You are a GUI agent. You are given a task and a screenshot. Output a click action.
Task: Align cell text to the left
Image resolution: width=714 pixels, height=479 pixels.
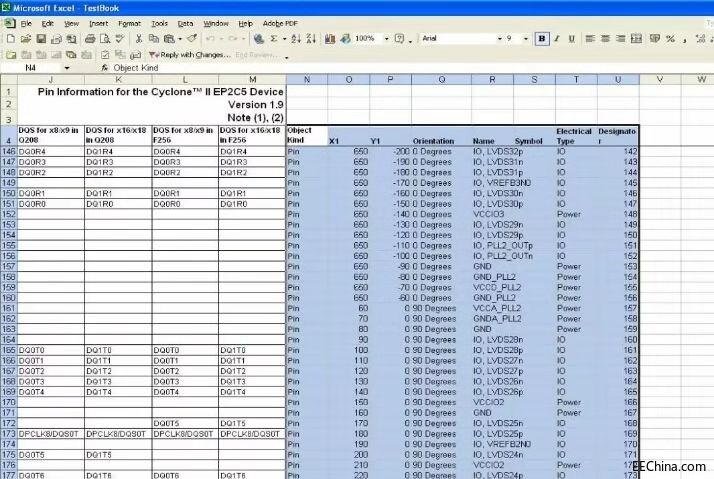click(x=590, y=39)
